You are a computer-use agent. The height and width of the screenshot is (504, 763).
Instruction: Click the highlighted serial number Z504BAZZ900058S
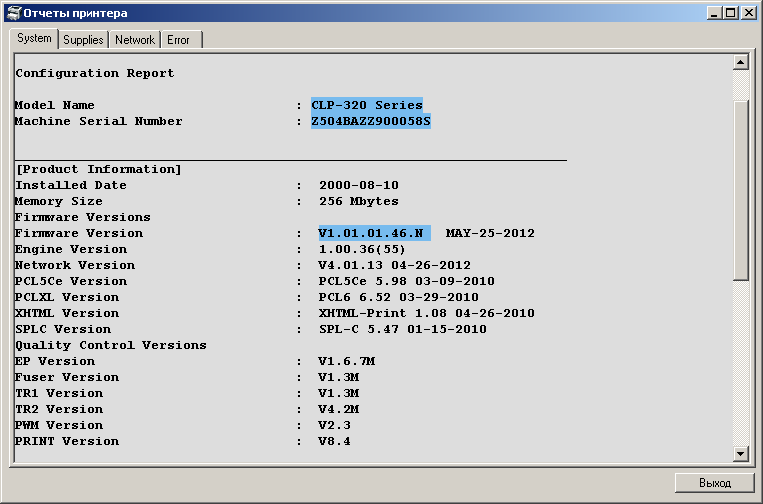[x=370, y=121]
